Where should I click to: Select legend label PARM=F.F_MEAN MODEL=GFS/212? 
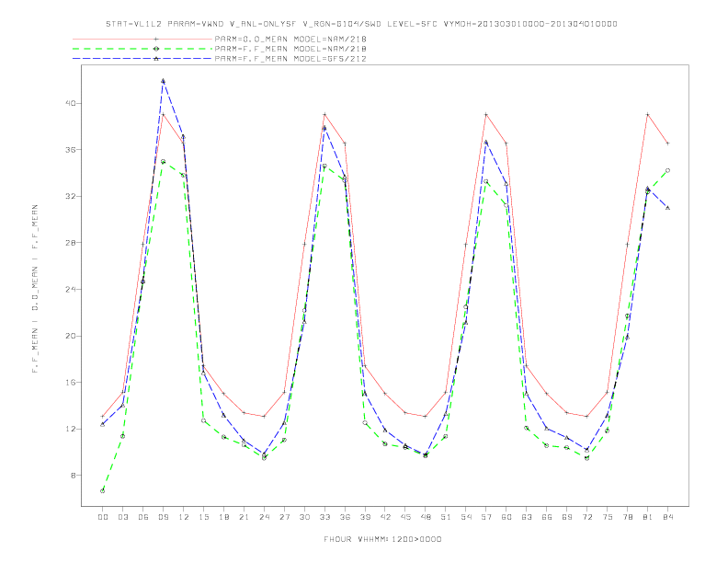[290, 59]
